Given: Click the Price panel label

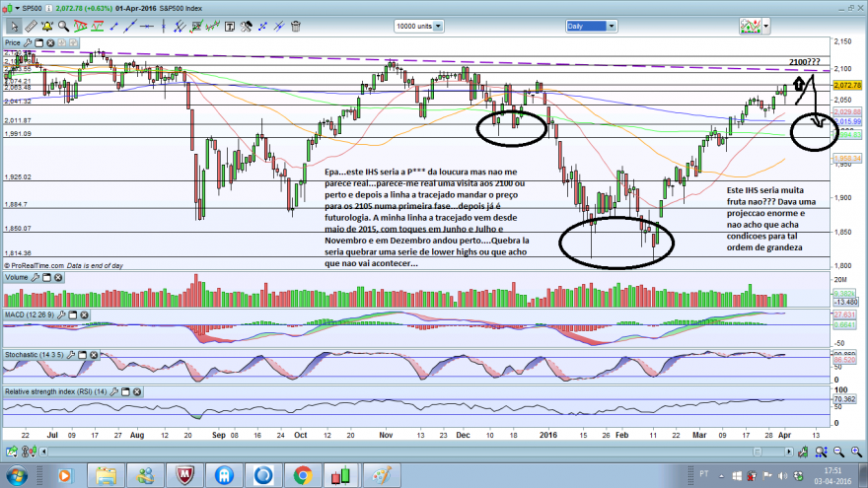Looking at the screenshot, I should (x=12, y=42).
